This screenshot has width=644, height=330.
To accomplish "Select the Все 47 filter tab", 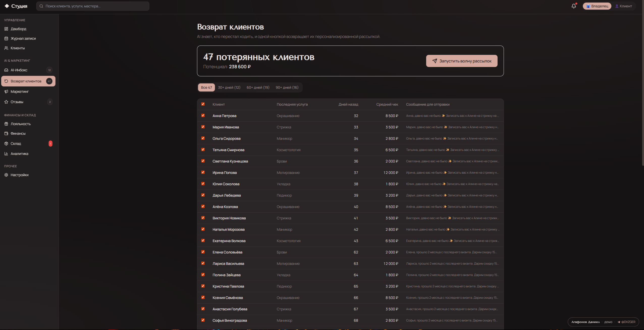I will pyautogui.click(x=206, y=87).
